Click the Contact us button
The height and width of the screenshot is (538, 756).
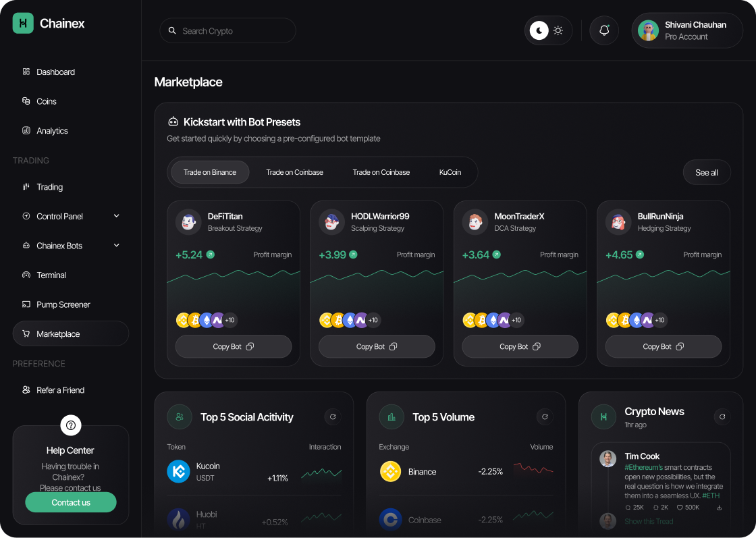click(x=71, y=502)
